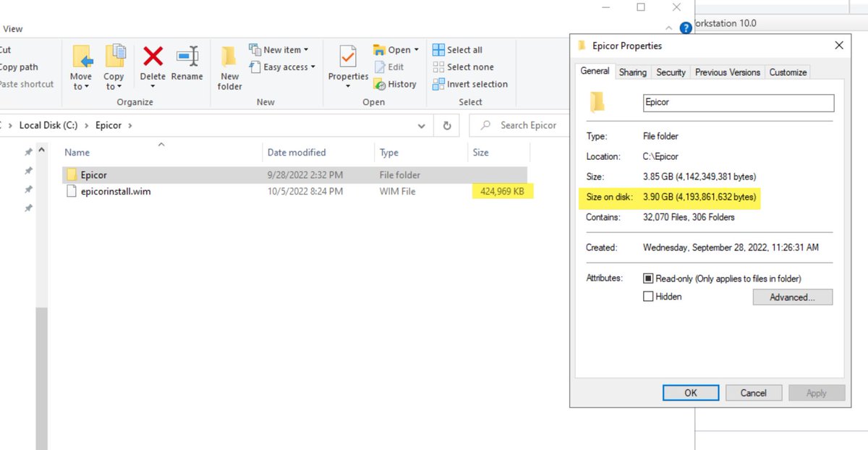Click the red Delete icon
868x450 pixels.
click(153, 56)
